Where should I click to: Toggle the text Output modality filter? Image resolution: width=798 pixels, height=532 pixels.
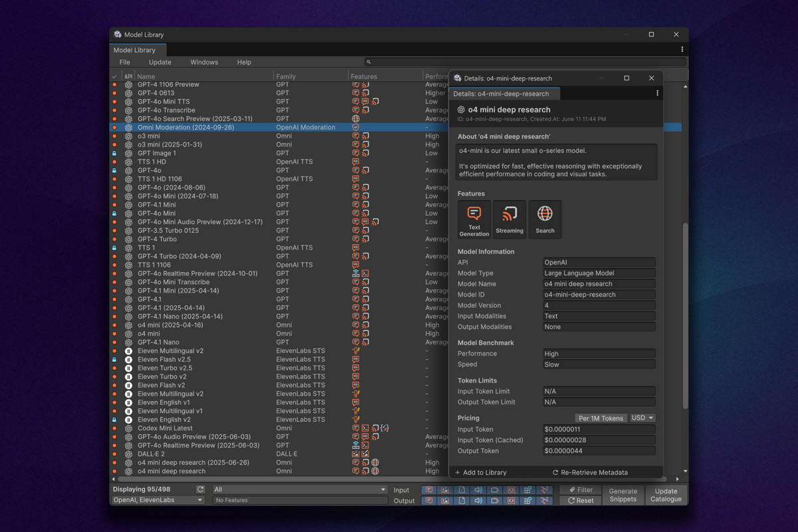[428, 500]
